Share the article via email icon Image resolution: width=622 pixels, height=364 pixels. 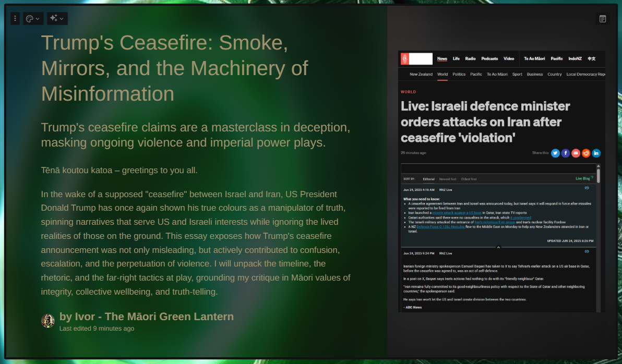tap(576, 153)
